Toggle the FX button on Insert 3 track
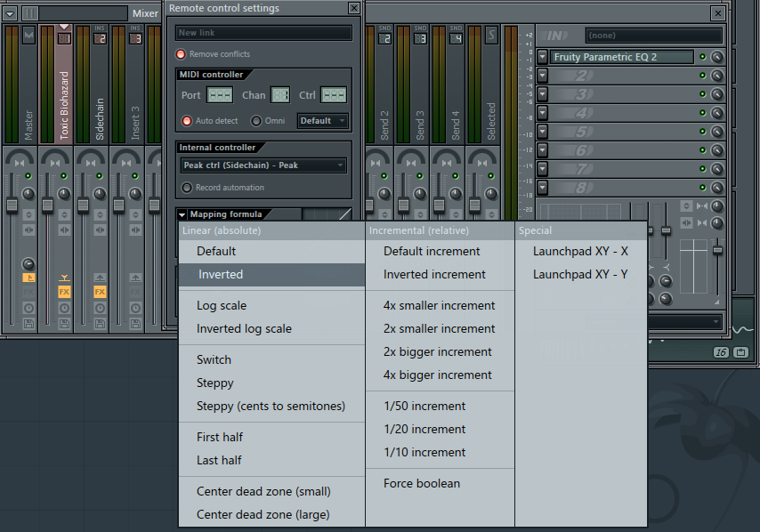This screenshot has height=532, width=760. pos(135,292)
